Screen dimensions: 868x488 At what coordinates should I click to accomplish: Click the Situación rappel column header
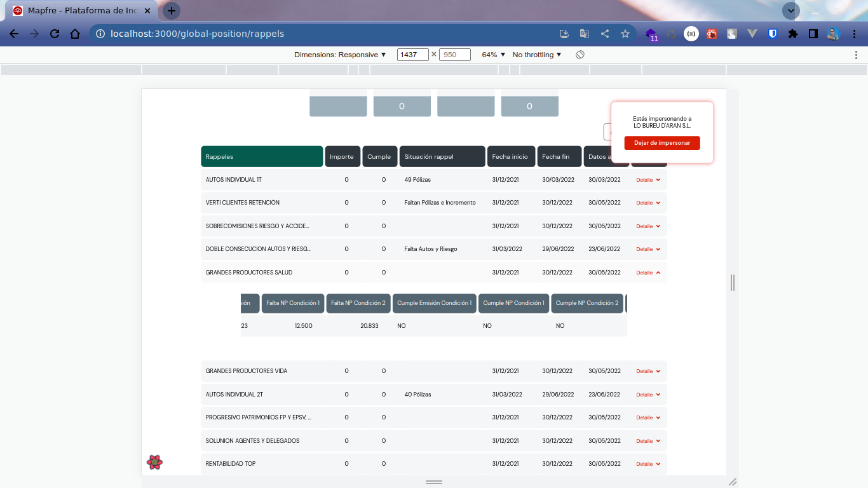[x=442, y=157]
